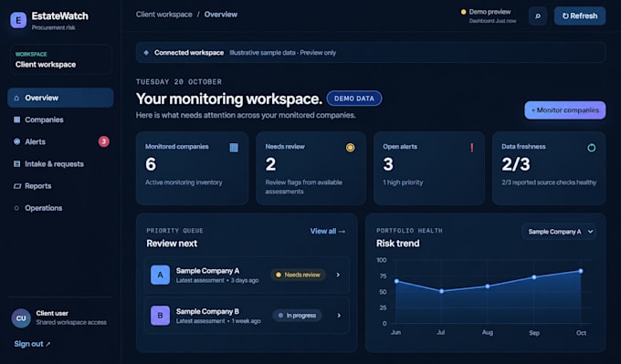Click the Aug data point on chart

[x=488, y=286]
